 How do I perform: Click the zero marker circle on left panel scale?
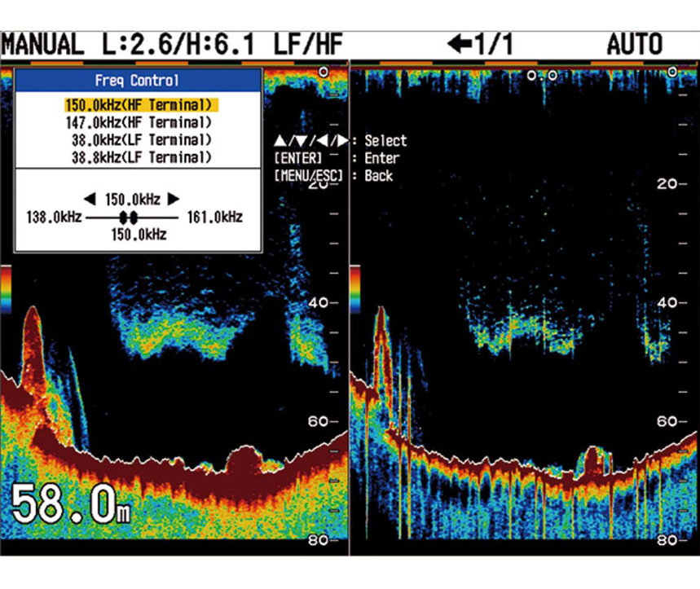click(324, 72)
